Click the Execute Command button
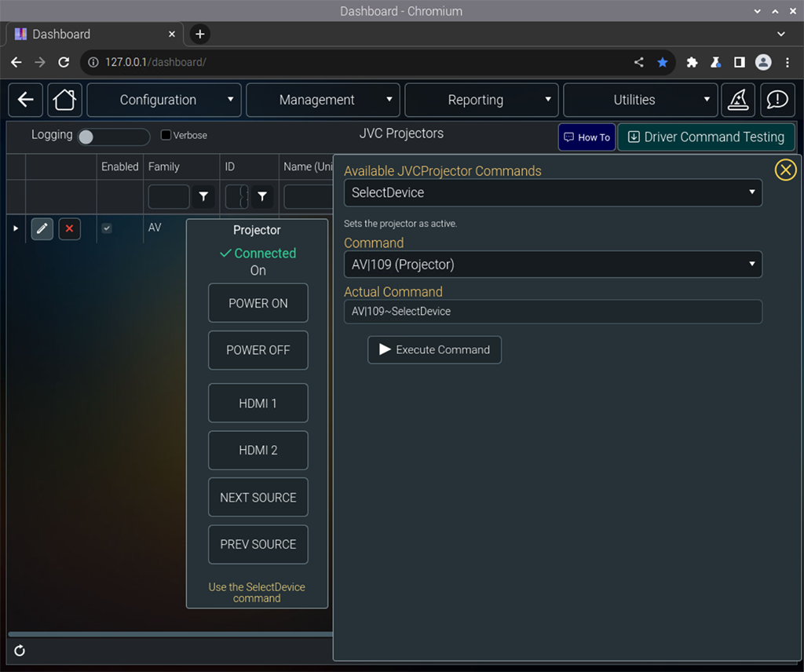The width and height of the screenshot is (804, 672). pos(434,349)
